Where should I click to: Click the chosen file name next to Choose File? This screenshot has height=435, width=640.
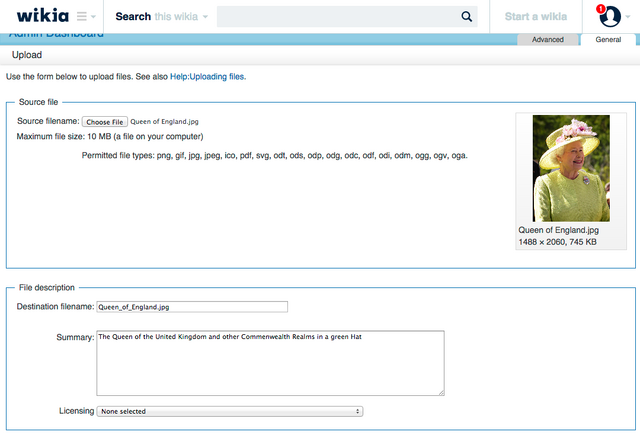164,122
